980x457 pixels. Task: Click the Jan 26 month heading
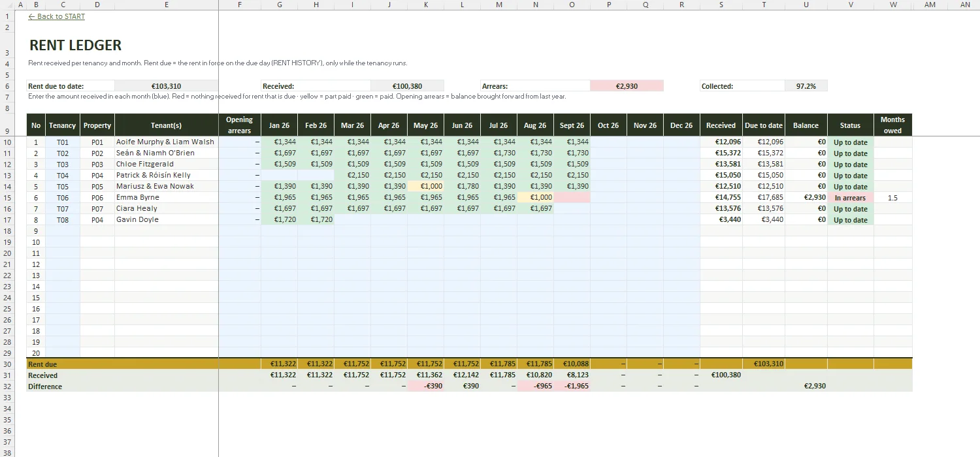(x=279, y=125)
